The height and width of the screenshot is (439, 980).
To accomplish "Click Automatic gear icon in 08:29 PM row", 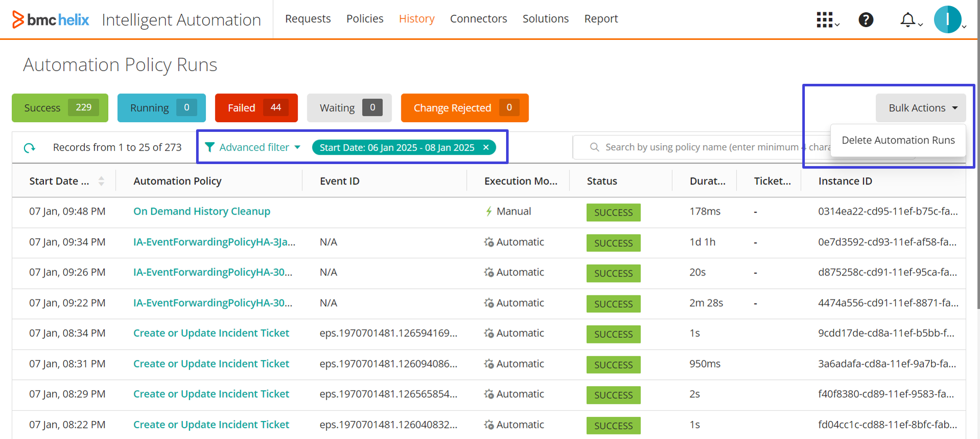I will tap(489, 394).
